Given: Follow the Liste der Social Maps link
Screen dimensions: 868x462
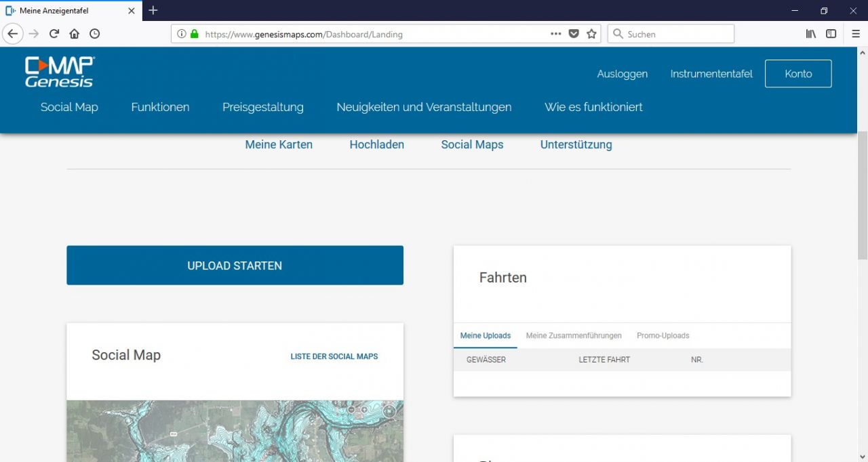Looking at the screenshot, I should click(334, 356).
